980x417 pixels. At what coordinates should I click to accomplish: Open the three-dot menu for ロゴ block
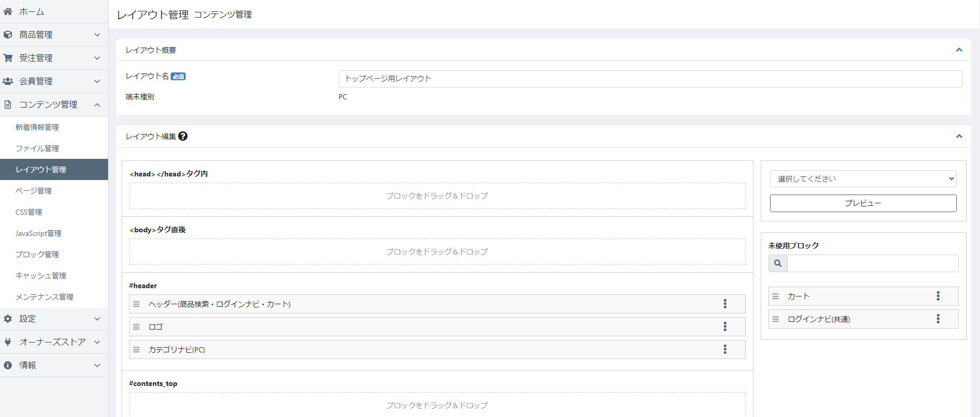pos(725,326)
